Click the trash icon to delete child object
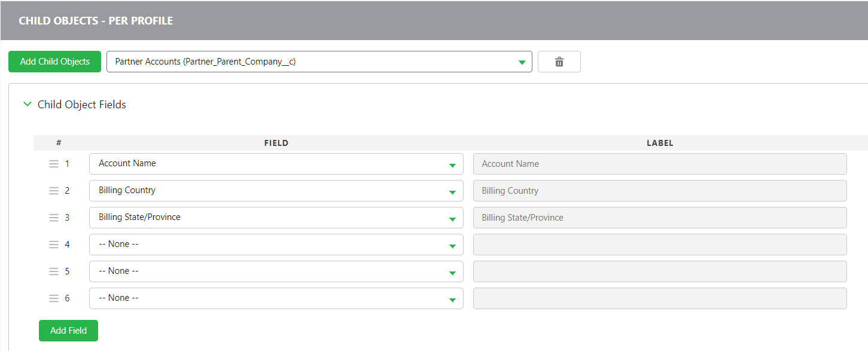The image size is (868, 351). click(559, 61)
